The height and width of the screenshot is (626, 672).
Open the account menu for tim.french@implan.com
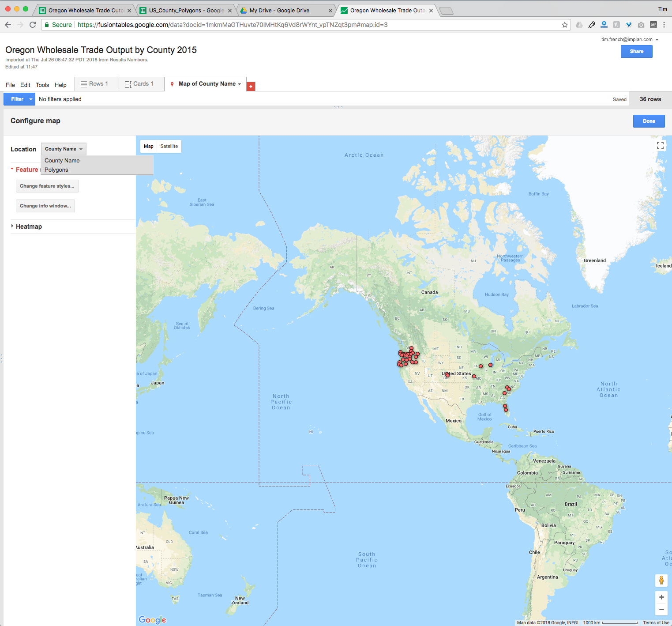[630, 40]
